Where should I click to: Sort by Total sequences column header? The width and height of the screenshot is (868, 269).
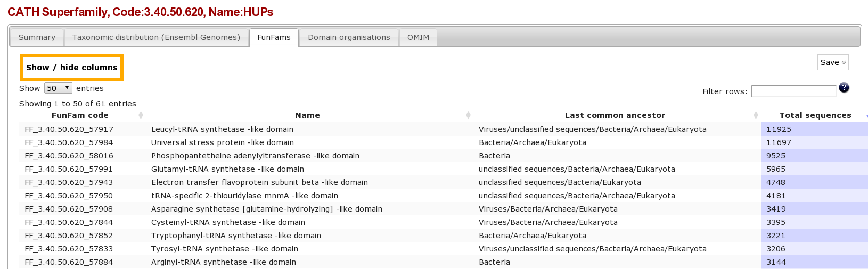815,115
